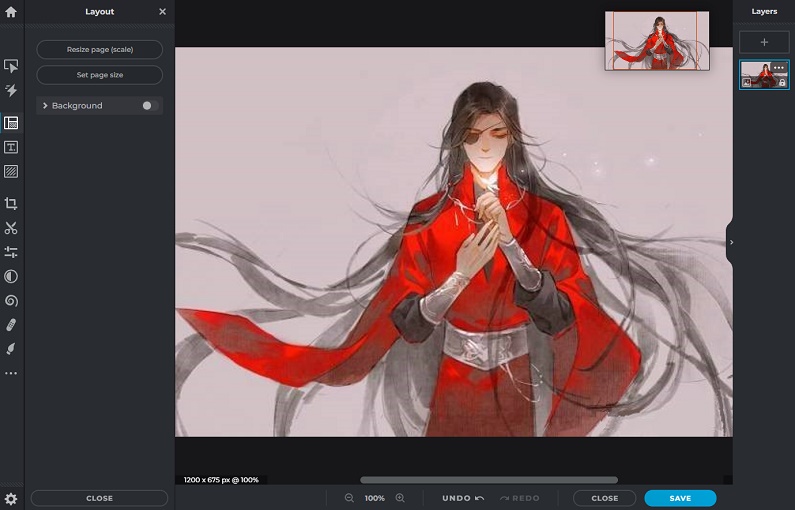Click UNDO button
Viewport: 795px width, 510px height.
[463, 498]
